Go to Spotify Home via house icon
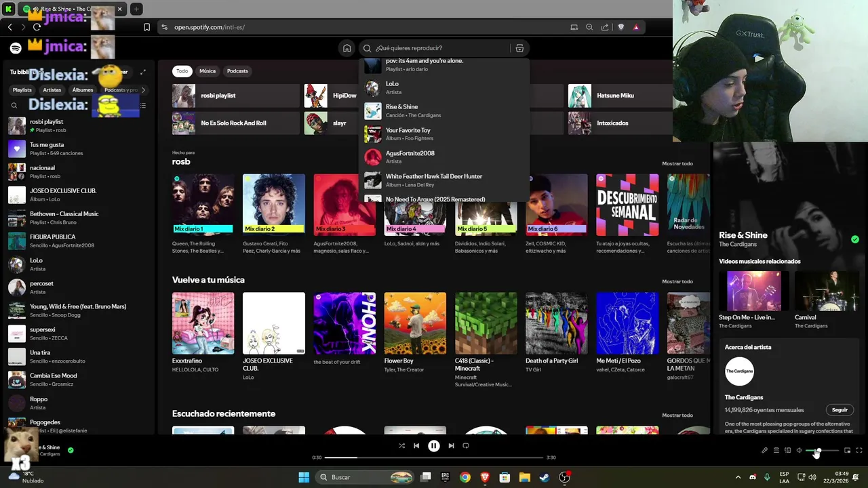Screen dimensions: 868x488 [347, 48]
